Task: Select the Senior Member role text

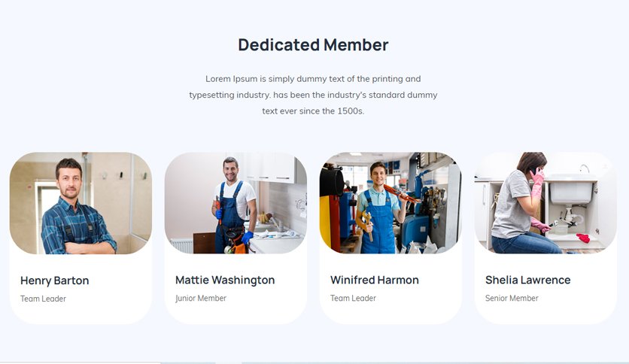Action: pos(512,299)
